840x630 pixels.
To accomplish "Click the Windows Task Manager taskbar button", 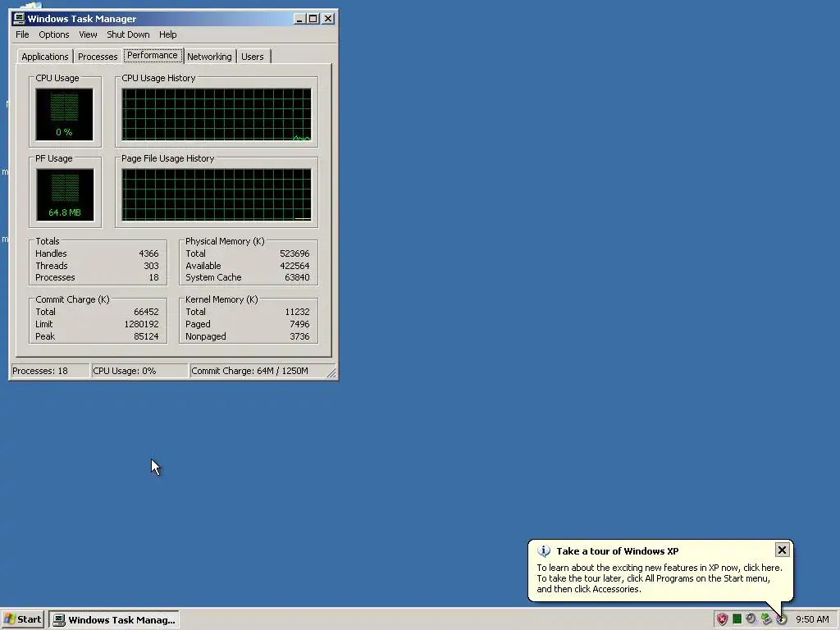I will [x=114, y=619].
